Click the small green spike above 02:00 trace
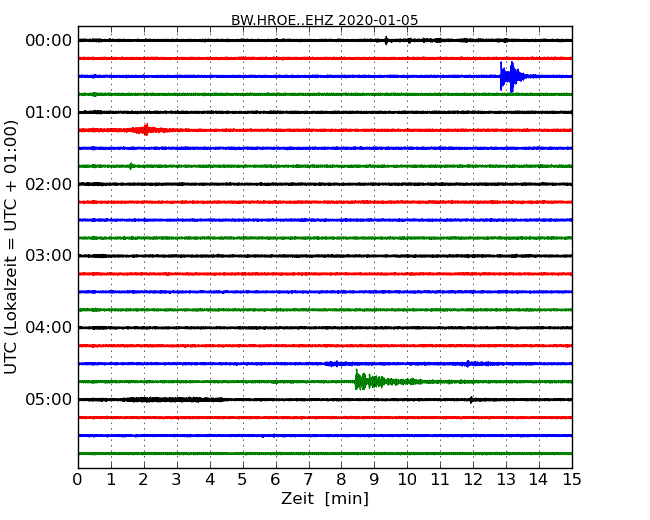Image resolution: width=650 pixels, height=520 pixels. pyautogui.click(x=131, y=166)
